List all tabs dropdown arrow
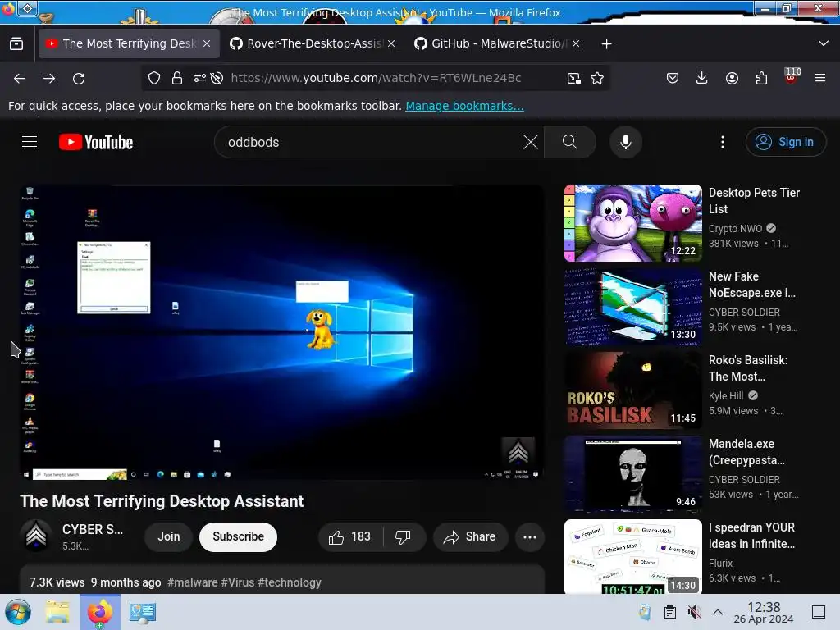Screen dimensions: 840x630 (824, 43)
